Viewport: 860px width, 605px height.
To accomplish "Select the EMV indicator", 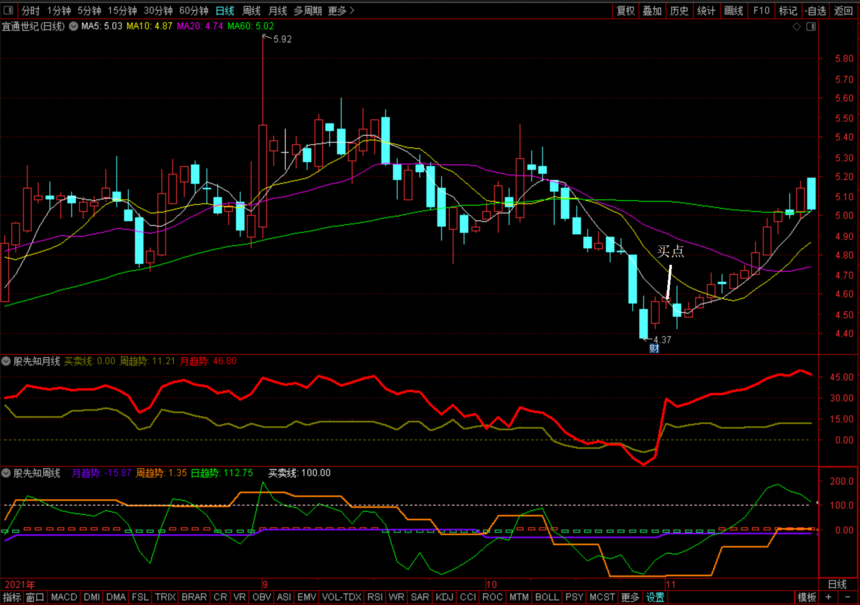I will pyautogui.click(x=307, y=597).
